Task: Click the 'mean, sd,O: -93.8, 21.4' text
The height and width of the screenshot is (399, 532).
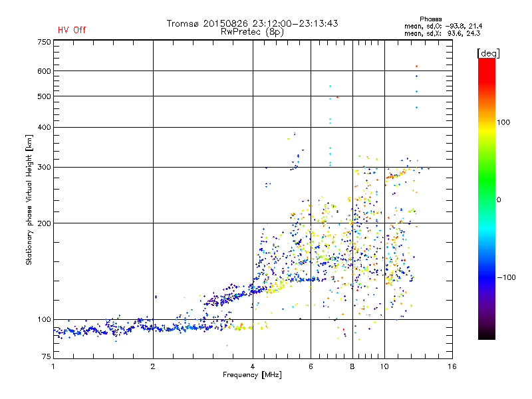Action: [443, 26]
